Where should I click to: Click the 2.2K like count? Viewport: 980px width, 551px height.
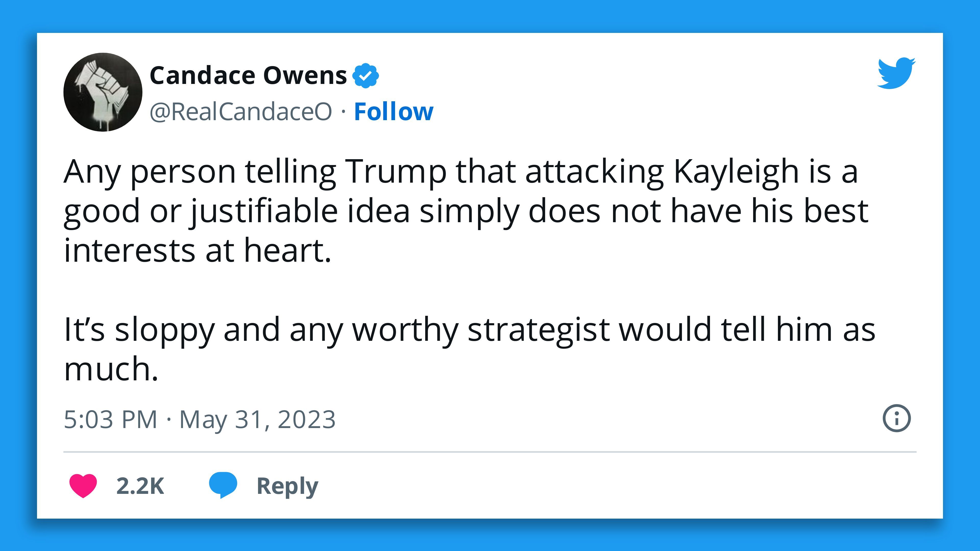pos(141,484)
